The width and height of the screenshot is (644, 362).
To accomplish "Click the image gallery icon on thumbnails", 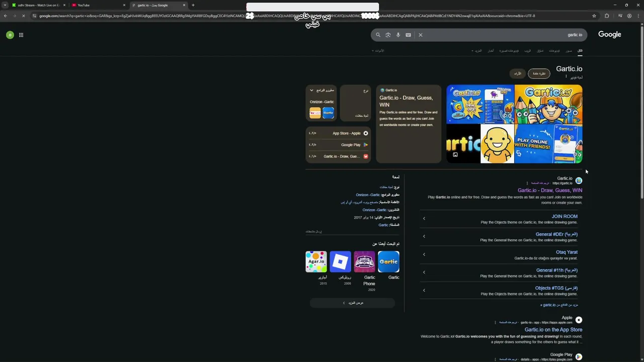I will point(455,155).
